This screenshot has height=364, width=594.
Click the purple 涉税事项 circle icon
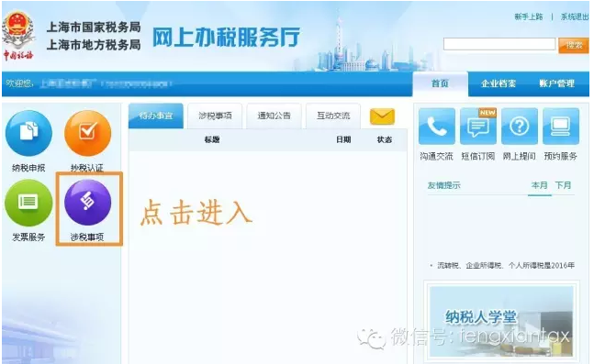coord(87,203)
